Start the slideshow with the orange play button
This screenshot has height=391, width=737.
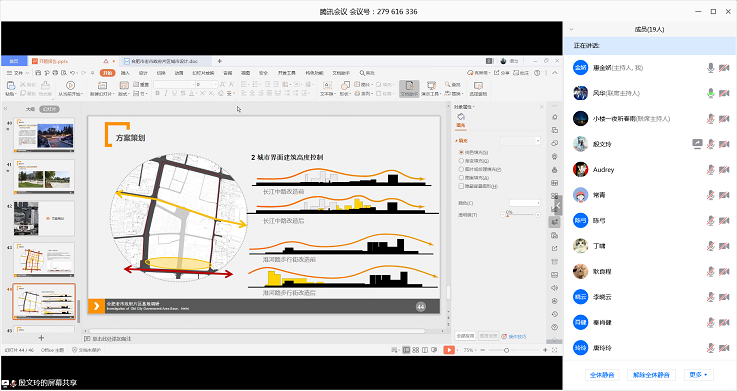pyautogui.click(x=449, y=350)
